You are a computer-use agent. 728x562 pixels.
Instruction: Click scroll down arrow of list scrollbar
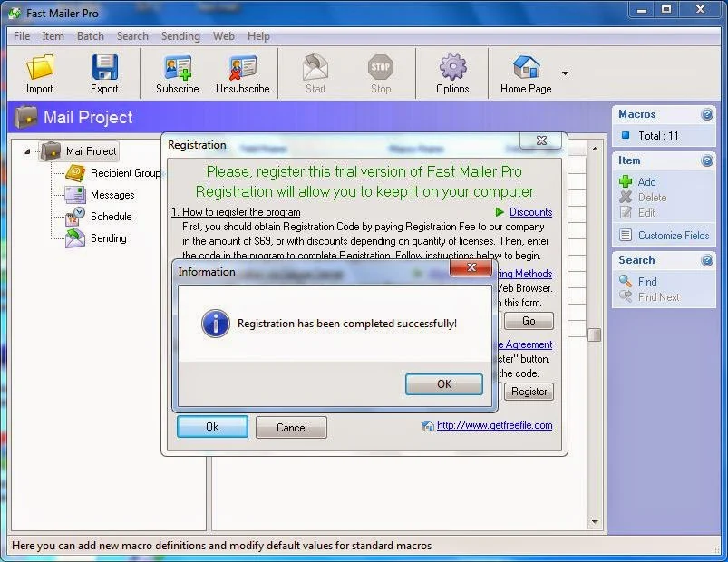[x=595, y=522]
